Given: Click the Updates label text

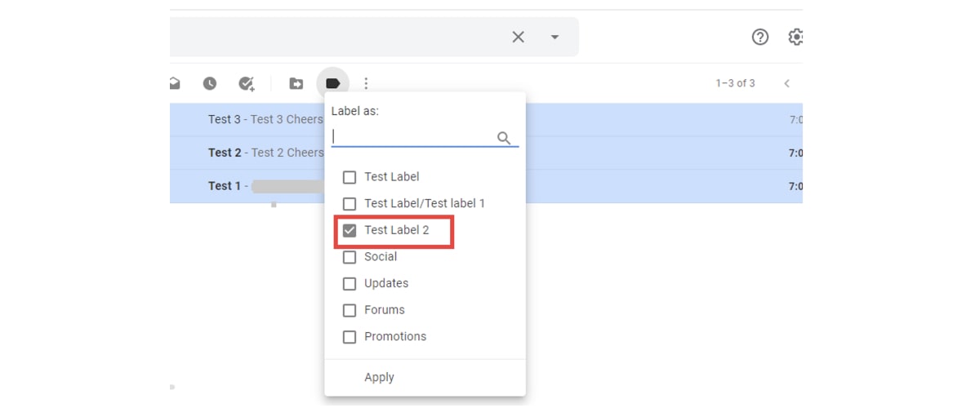Looking at the screenshot, I should click(x=386, y=283).
